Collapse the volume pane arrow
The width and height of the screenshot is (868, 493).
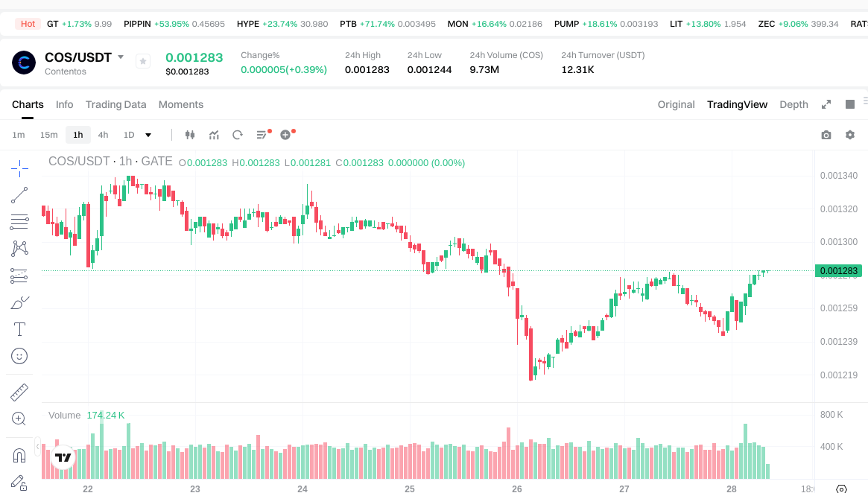[x=38, y=447]
